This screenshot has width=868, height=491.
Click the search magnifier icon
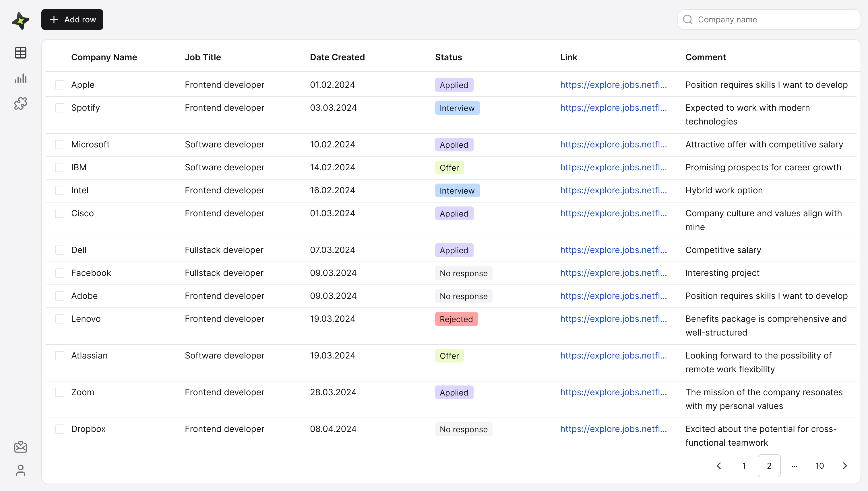[x=688, y=20]
